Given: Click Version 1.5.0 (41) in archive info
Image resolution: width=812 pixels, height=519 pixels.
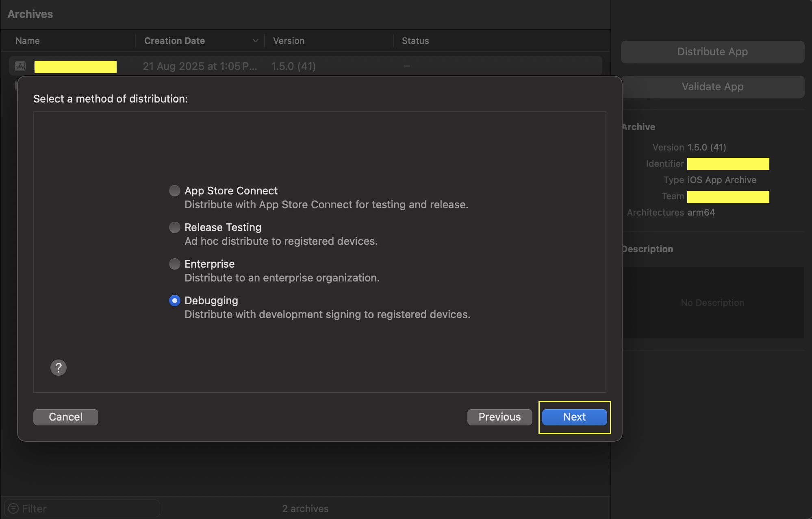Looking at the screenshot, I should (707, 147).
